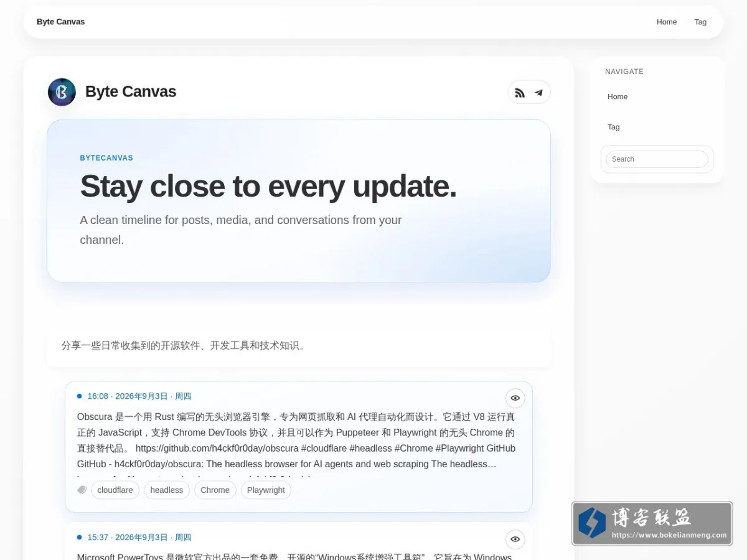This screenshot has height=560, width=747.
Task: Toggle the eye icon on 15:37 post
Action: pos(515,539)
